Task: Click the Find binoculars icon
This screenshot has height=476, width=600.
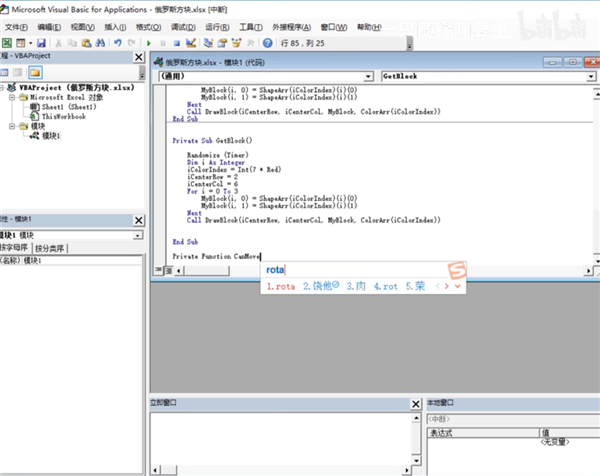Action: point(99,43)
